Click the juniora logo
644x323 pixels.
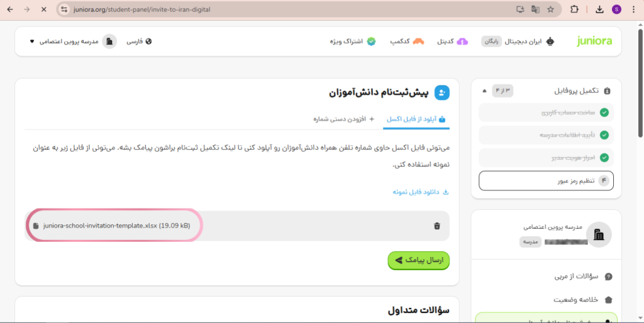coord(594,41)
